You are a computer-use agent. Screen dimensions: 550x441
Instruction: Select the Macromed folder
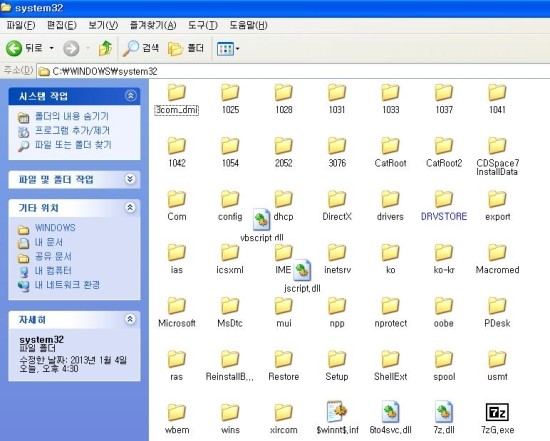pos(497,260)
